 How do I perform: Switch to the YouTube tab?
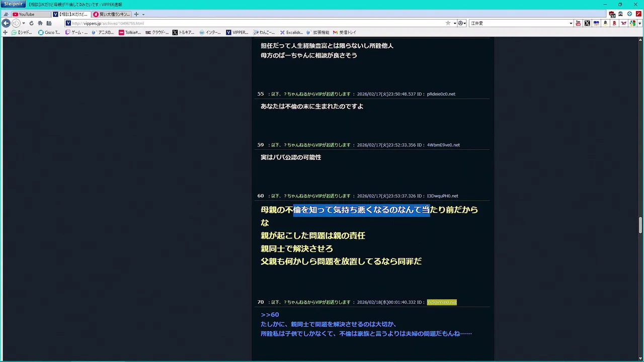click(31, 14)
